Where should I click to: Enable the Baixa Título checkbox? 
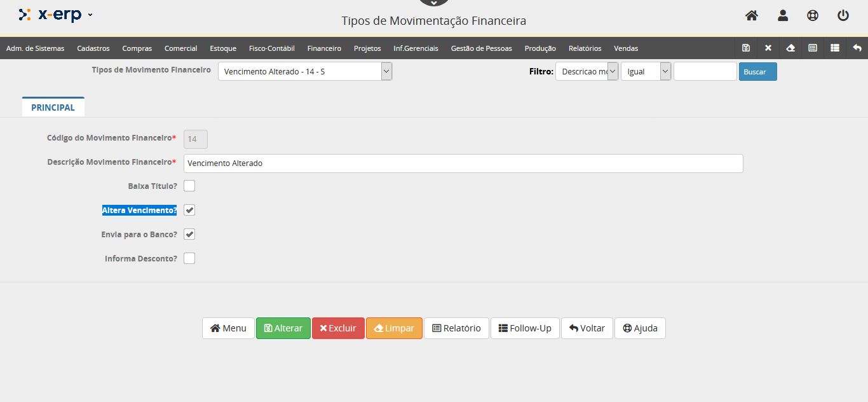coord(189,186)
